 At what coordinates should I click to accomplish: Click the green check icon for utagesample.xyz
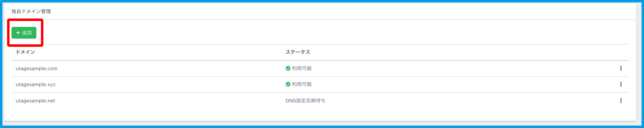coord(288,84)
